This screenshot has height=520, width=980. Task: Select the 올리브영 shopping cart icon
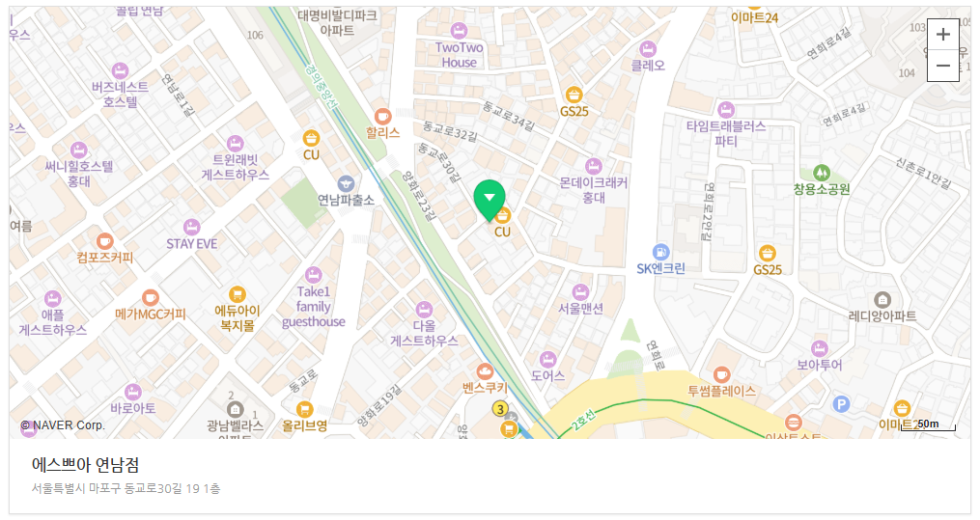pos(304,409)
